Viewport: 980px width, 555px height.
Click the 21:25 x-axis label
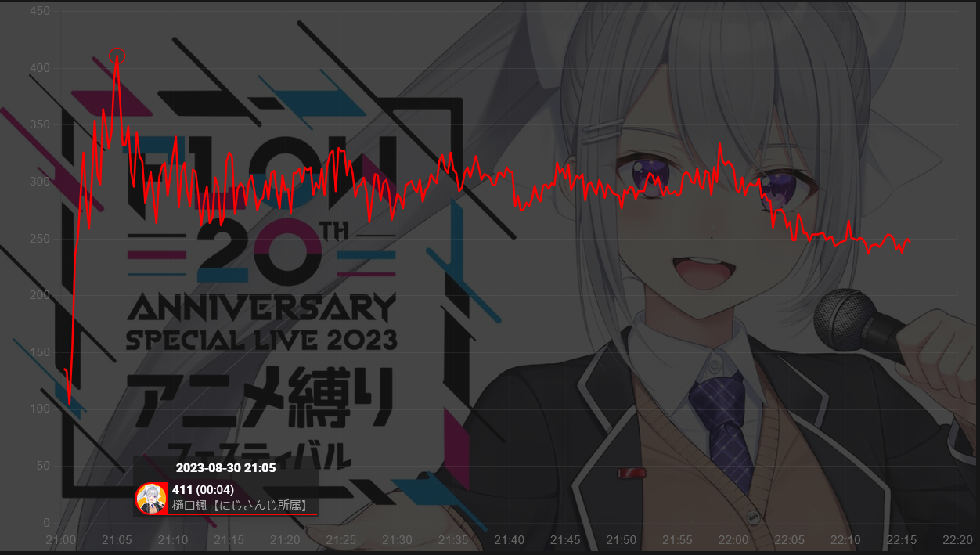(x=341, y=540)
